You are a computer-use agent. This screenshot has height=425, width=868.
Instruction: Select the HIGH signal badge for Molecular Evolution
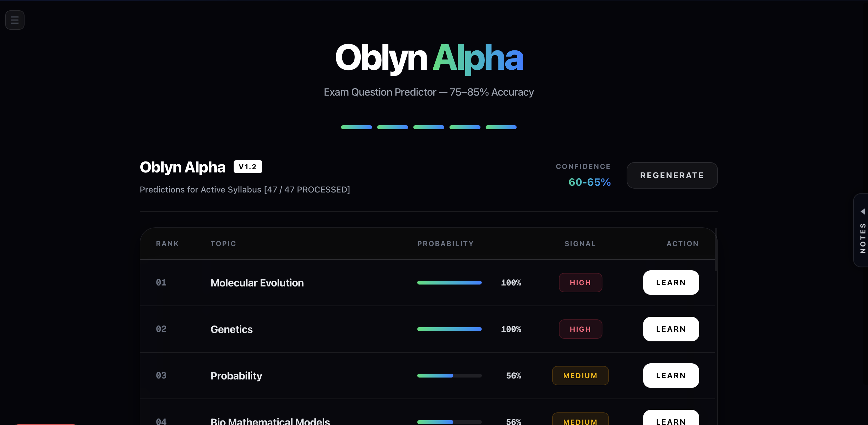coord(580,282)
